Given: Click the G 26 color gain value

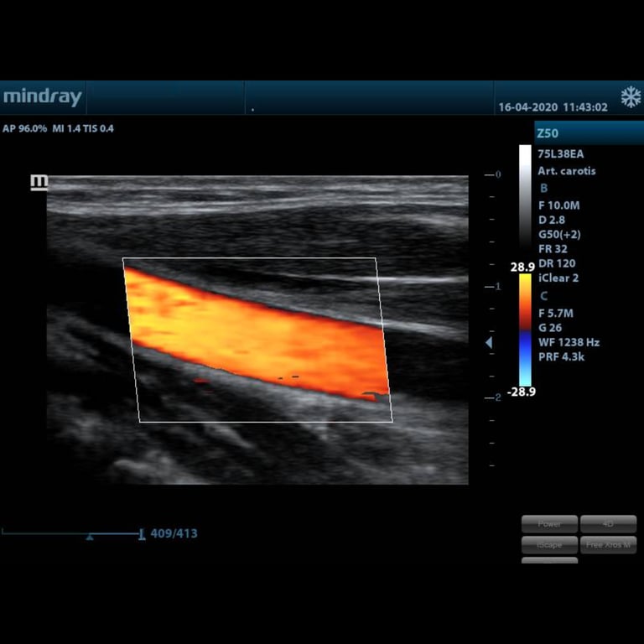Looking at the screenshot, I should coord(550,328).
